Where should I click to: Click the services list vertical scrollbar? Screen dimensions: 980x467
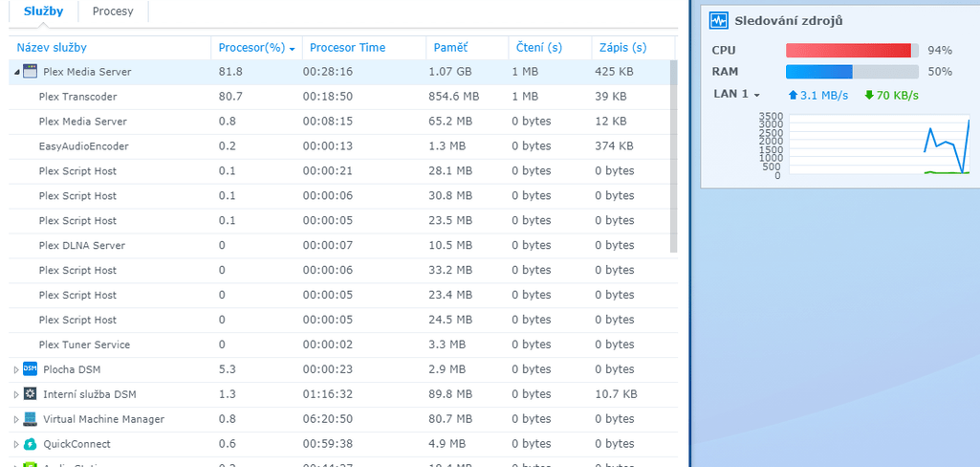[x=673, y=156]
